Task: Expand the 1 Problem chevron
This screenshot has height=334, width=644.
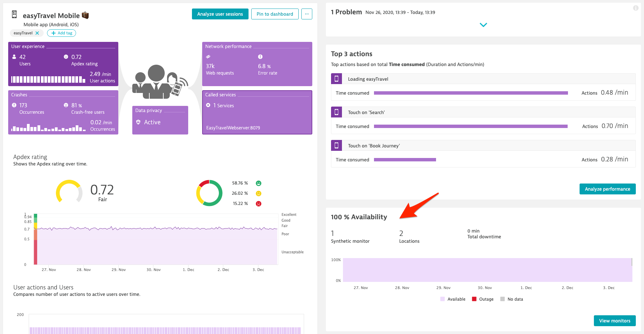Action: (x=483, y=25)
